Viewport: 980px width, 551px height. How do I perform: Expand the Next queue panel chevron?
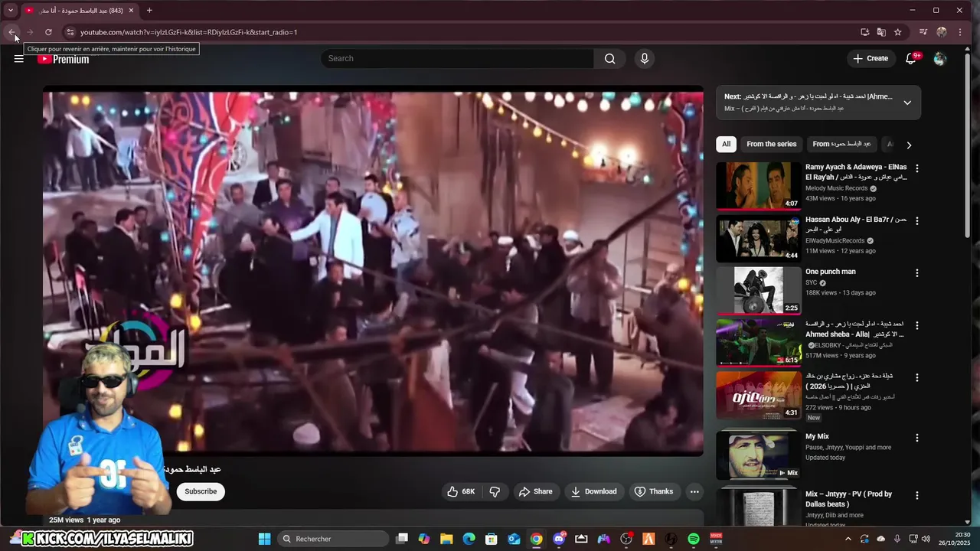(x=907, y=103)
